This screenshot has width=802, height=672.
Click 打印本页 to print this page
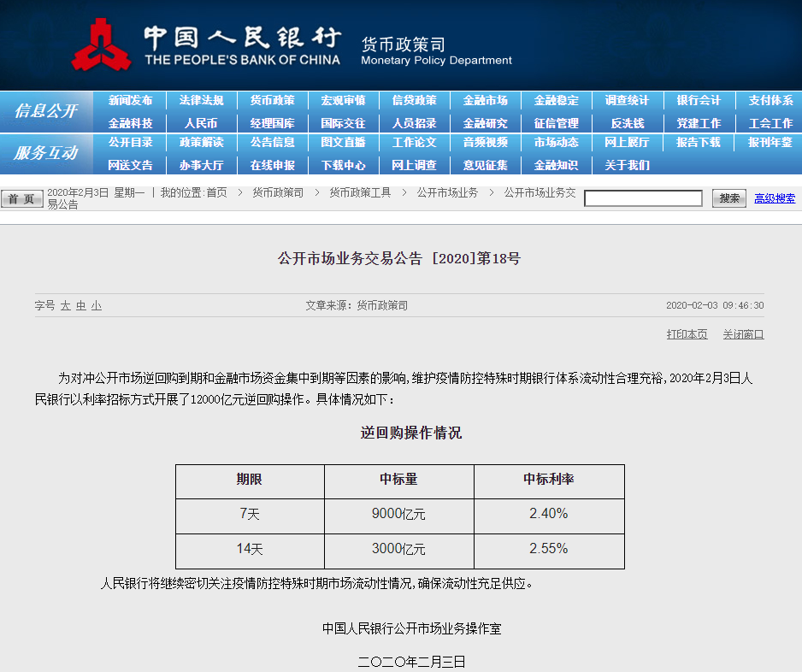[687, 334]
